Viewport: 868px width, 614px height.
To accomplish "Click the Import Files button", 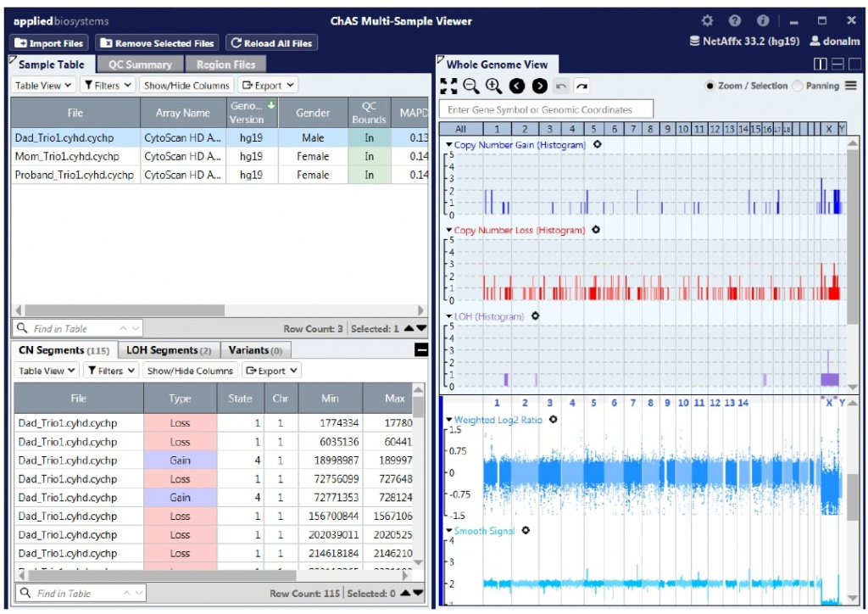I will (x=49, y=43).
